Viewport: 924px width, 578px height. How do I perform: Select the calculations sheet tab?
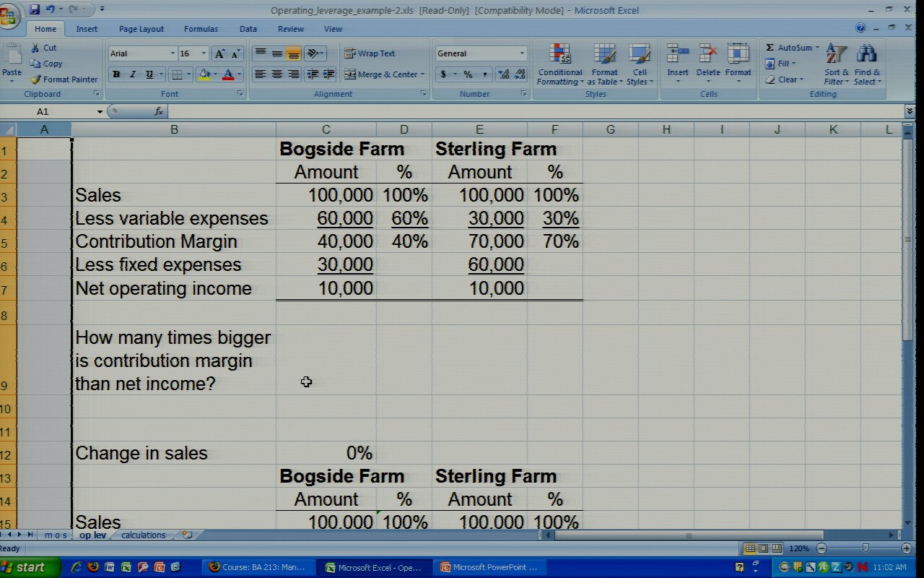(143, 535)
